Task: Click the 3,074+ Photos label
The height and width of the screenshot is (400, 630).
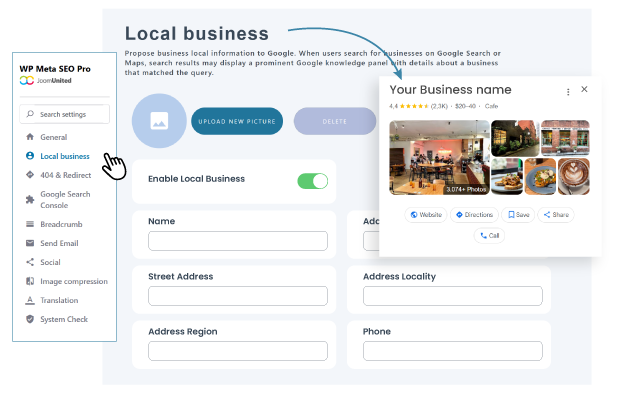Action: click(x=466, y=189)
